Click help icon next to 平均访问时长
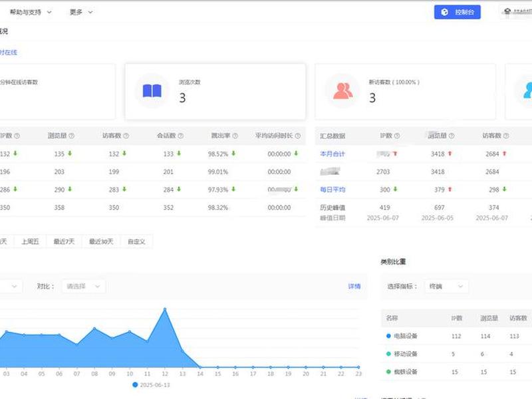Screen dimensions: 532x399 point(298,136)
